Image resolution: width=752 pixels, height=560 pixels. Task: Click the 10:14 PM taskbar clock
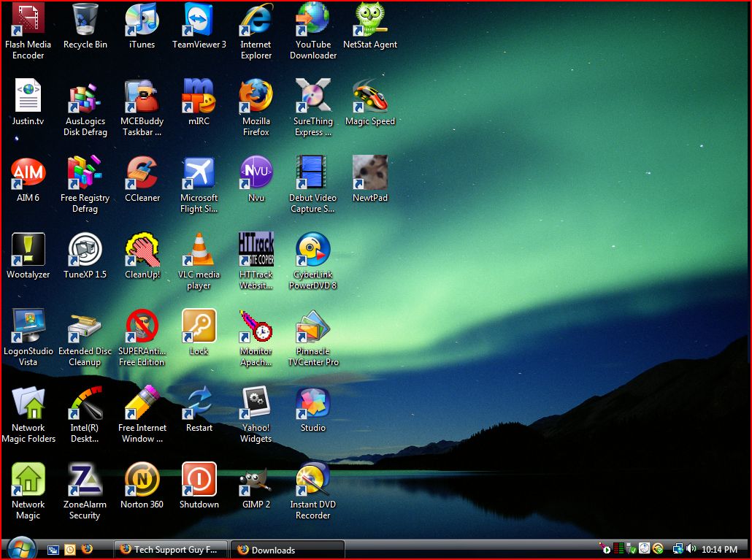tap(719, 550)
